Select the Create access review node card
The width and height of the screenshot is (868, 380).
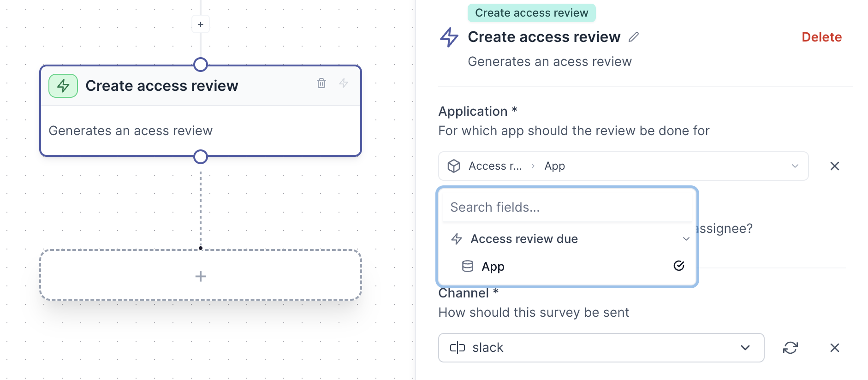pos(201,130)
